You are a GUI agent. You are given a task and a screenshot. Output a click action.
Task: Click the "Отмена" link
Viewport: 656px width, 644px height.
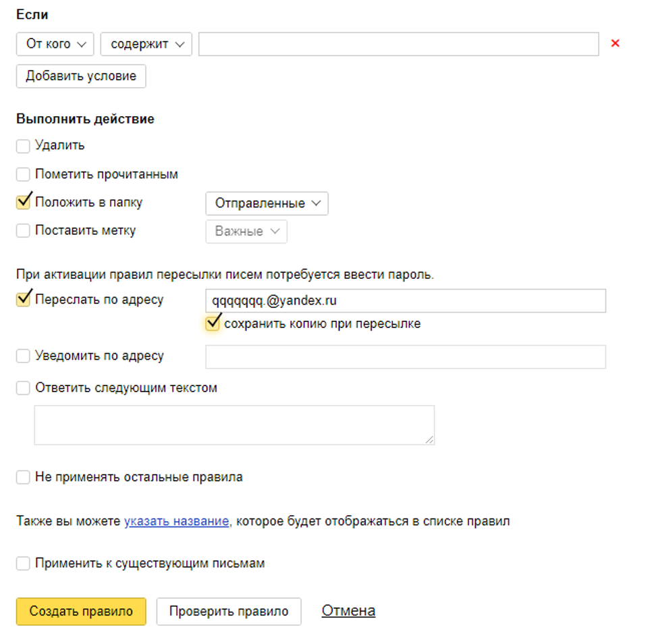348,611
